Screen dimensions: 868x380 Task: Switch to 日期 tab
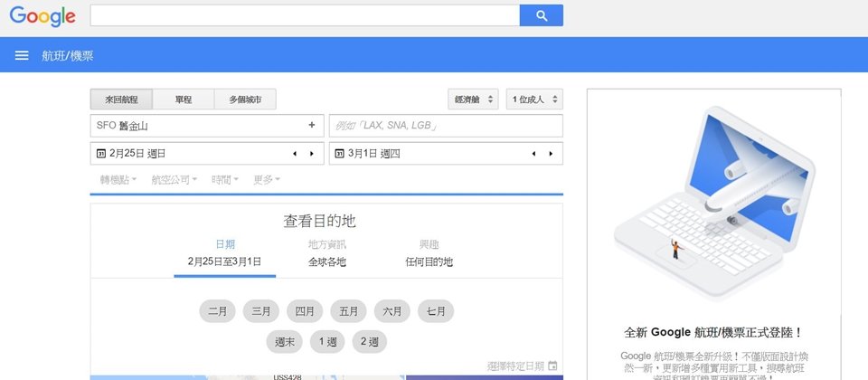coord(225,253)
